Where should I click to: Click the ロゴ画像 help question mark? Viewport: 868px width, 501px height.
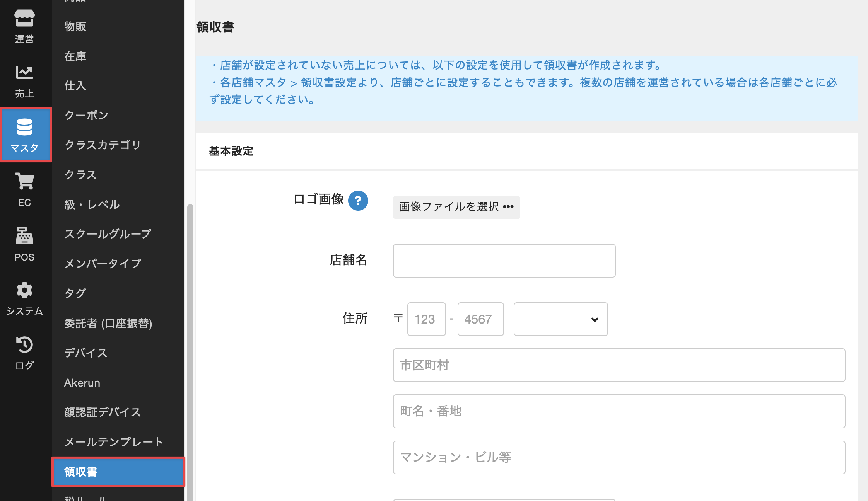click(358, 201)
